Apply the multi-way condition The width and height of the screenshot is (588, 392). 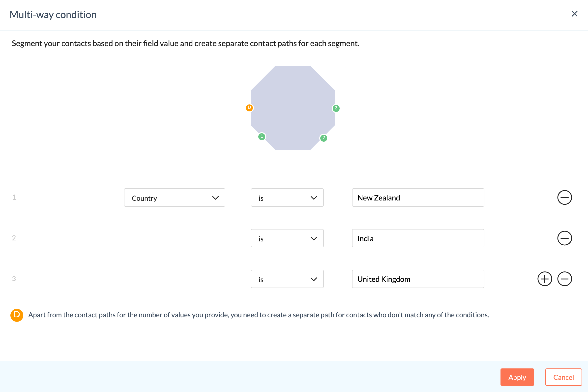tap(517, 377)
